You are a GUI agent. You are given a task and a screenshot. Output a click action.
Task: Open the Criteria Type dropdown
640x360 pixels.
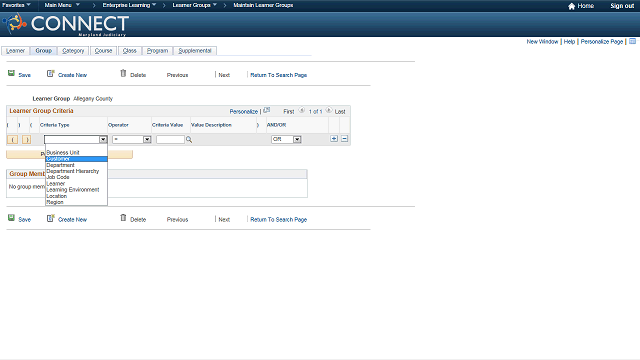click(x=76, y=140)
